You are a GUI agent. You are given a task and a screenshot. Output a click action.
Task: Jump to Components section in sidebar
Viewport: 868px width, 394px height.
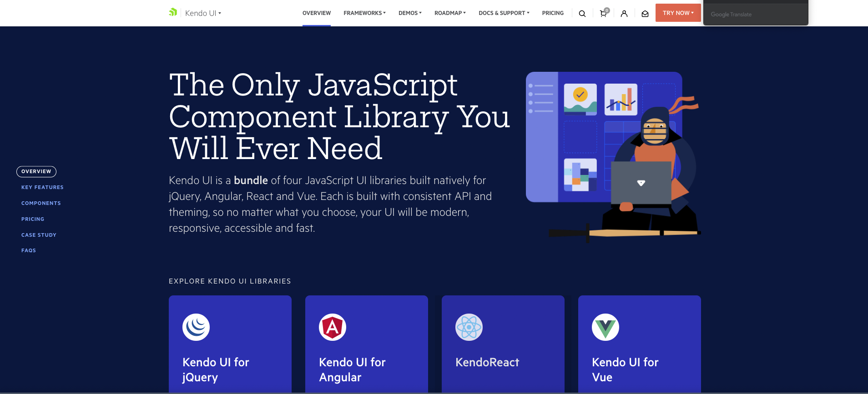(x=41, y=203)
